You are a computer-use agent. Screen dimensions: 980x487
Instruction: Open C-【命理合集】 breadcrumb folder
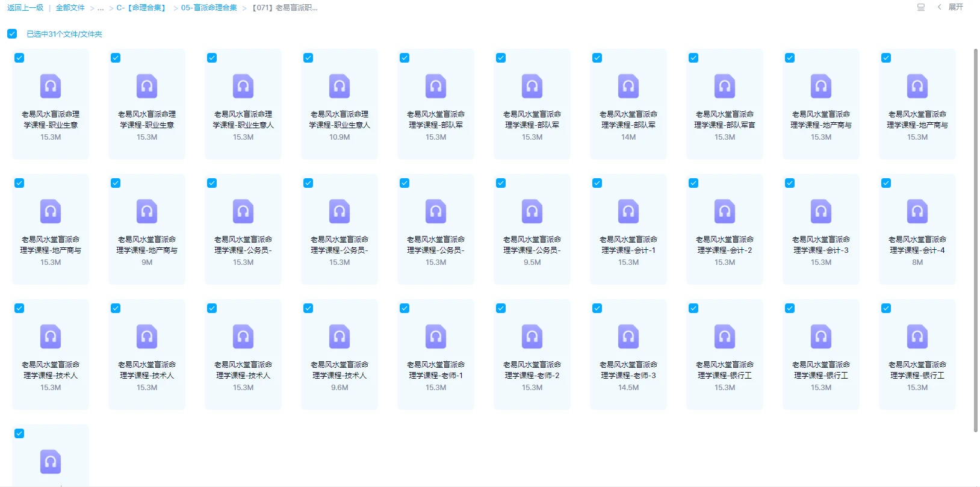(141, 8)
